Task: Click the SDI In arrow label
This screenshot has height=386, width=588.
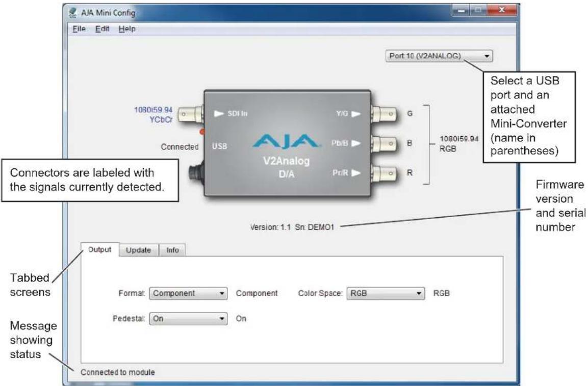Action: [231, 114]
